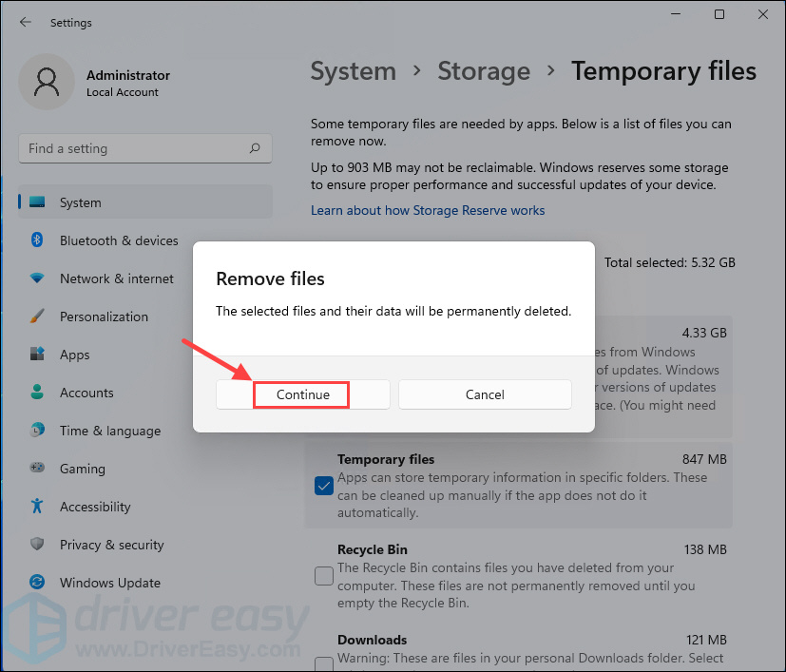Viewport: 786px width, 672px height.
Task: Click the Gaming controller icon
Action: (x=37, y=468)
